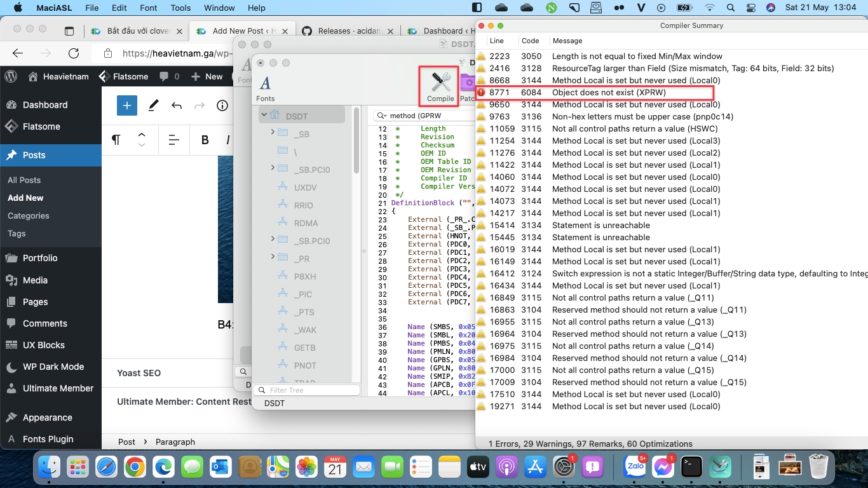Open the search field magnifier dropdown
The height and width of the screenshot is (488, 868).
coord(381,116)
